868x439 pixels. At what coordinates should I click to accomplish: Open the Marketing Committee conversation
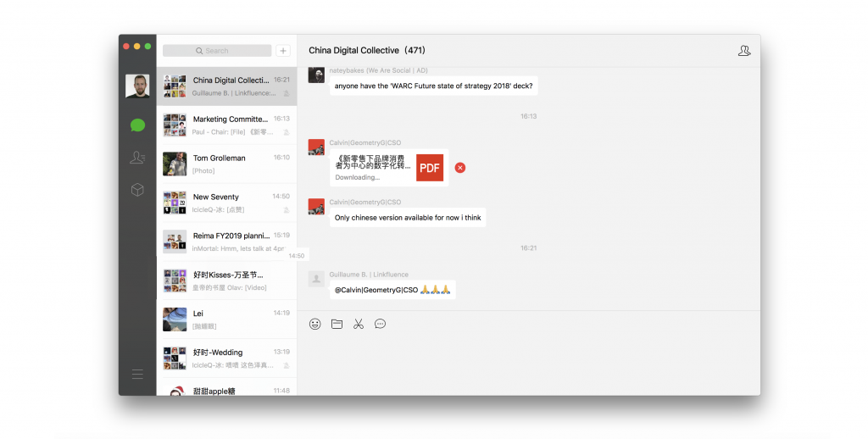226,125
